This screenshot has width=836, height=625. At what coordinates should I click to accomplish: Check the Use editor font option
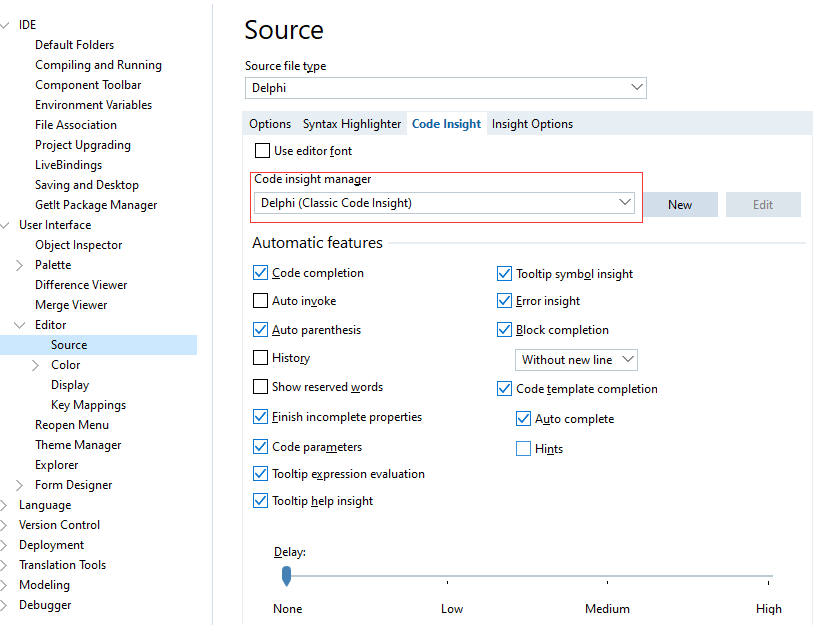[263, 151]
